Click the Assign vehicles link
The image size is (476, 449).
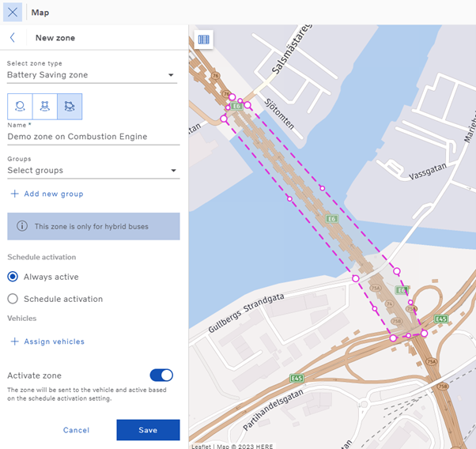pyautogui.click(x=54, y=341)
